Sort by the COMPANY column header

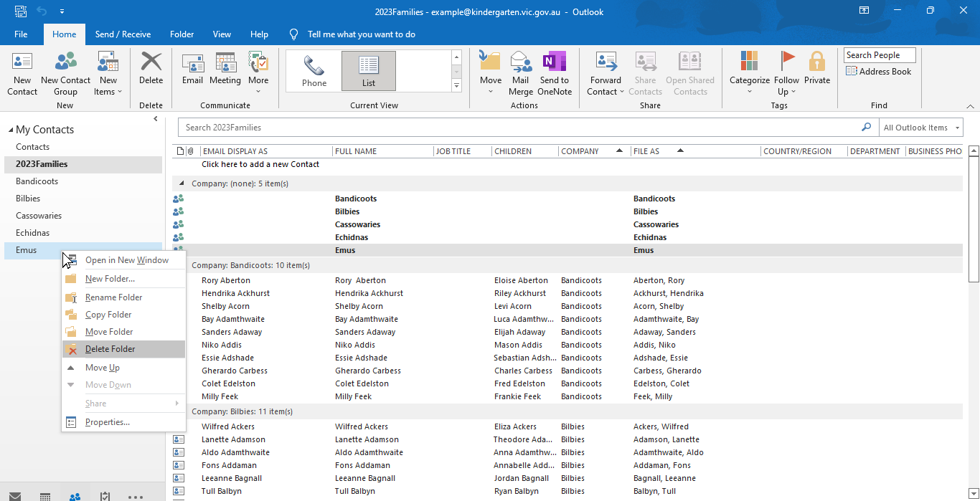click(593, 151)
